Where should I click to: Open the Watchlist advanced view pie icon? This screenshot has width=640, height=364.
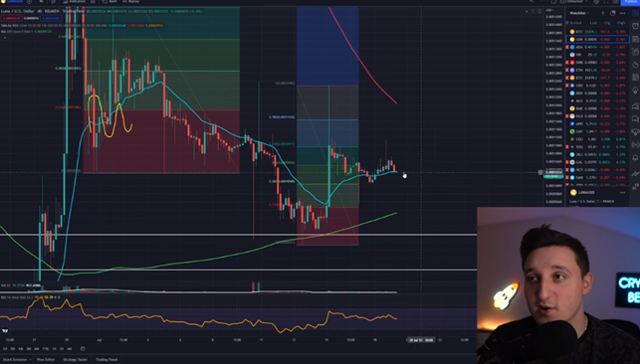(613, 13)
